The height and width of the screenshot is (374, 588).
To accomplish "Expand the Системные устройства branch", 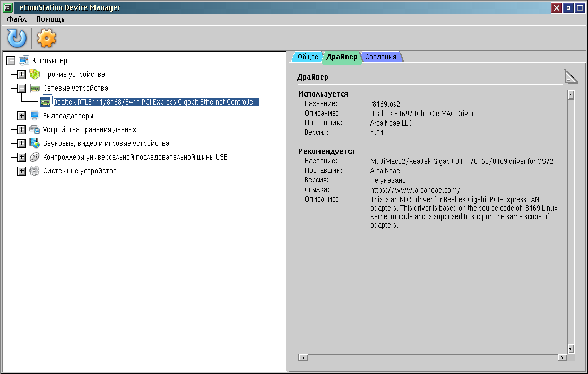I will [21, 171].
